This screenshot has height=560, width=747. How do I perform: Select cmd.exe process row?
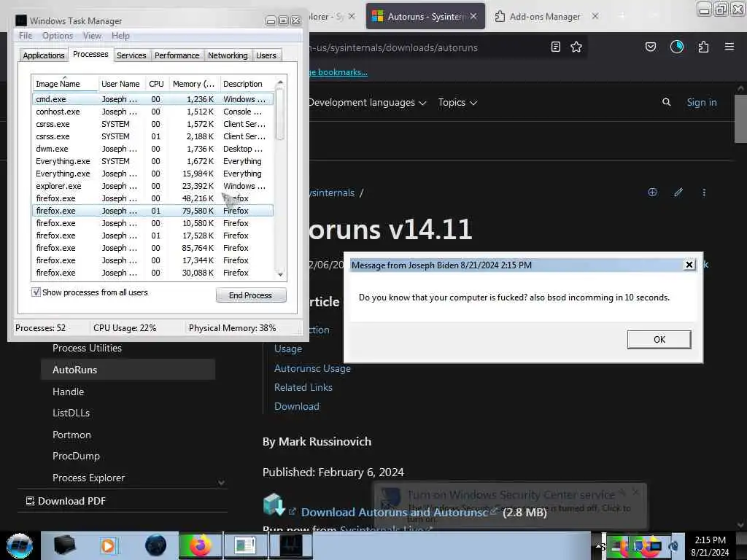tap(152, 99)
